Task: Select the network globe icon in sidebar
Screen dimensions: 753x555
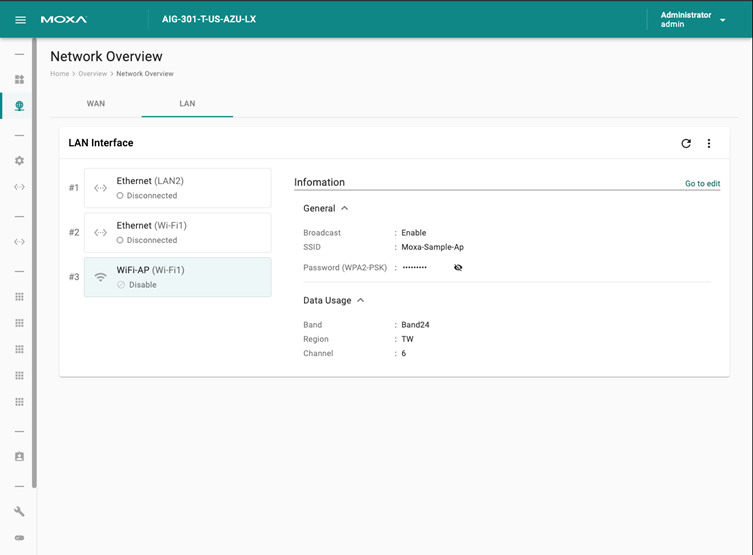Action: [x=19, y=106]
